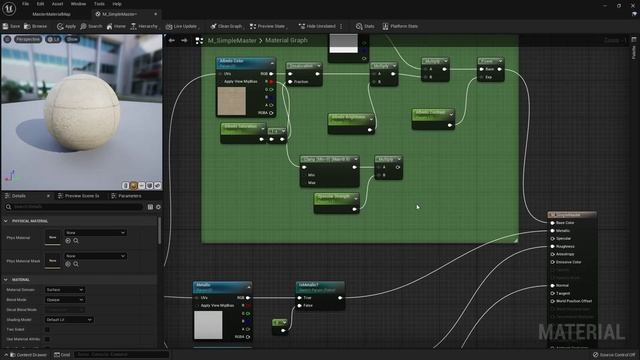Click Preview State toolbar item

tap(267, 26)
